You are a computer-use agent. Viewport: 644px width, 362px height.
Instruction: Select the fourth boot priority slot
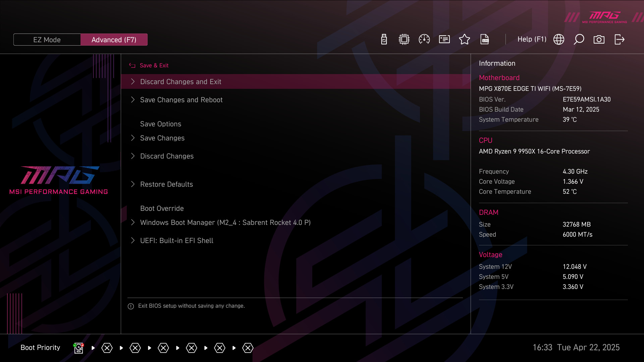(x=163, y=348)
